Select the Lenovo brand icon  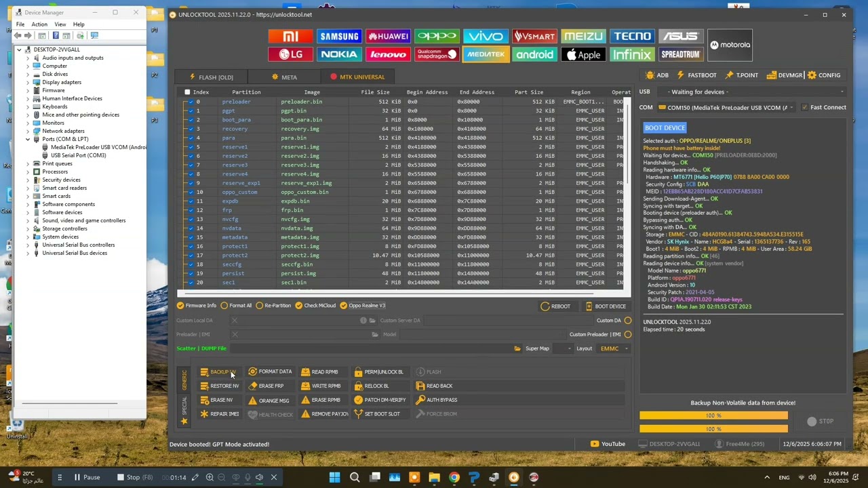tap(388, 54)
